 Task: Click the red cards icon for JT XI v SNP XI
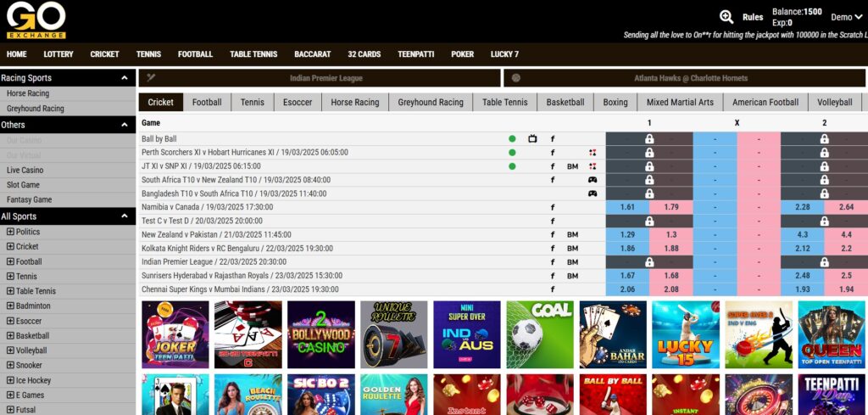tap(593, 166)
